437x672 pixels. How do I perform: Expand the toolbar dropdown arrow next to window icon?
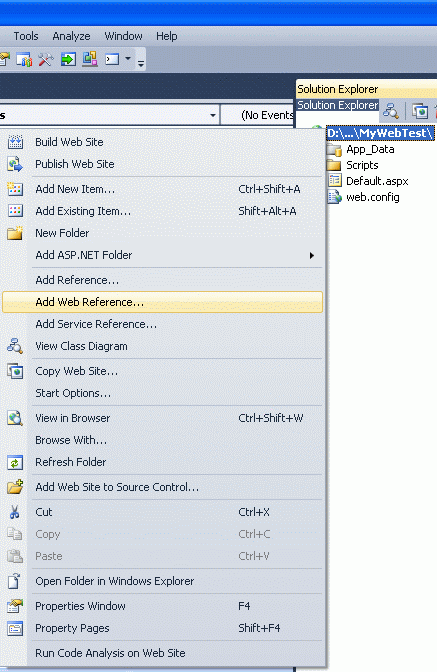(128, 58)
